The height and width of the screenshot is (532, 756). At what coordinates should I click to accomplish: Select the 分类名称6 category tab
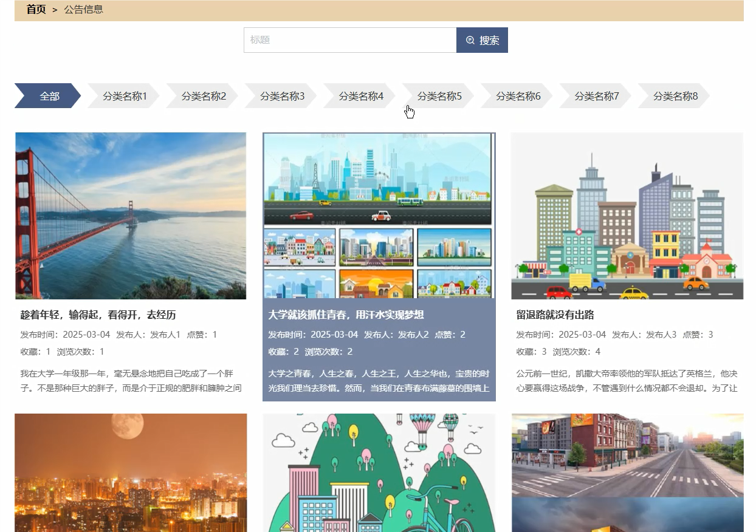click(517, 96)
